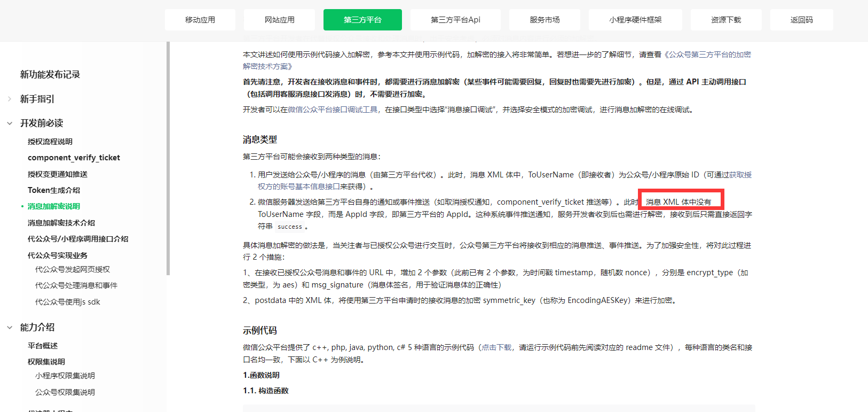Open the 服务市场 tab
Viewport: 868px width, 412px height.
[x=545, y=20]
